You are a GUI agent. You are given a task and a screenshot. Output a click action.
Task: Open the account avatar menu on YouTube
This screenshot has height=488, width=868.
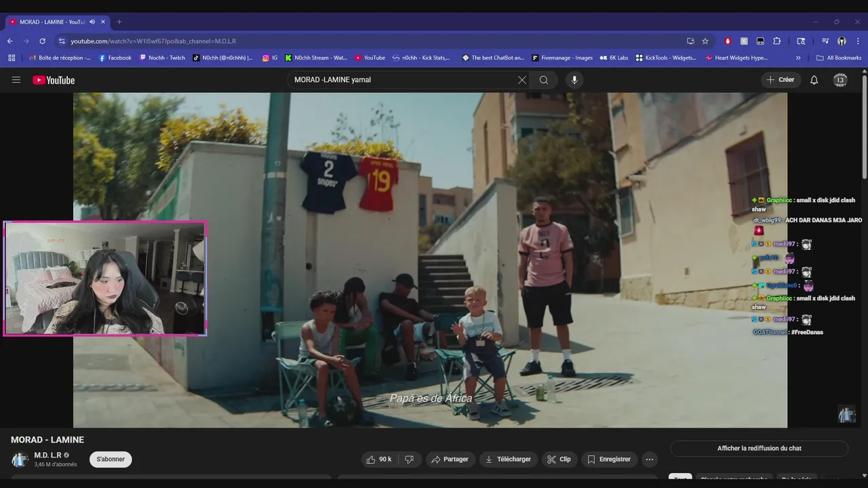click(x=840, y=80)
